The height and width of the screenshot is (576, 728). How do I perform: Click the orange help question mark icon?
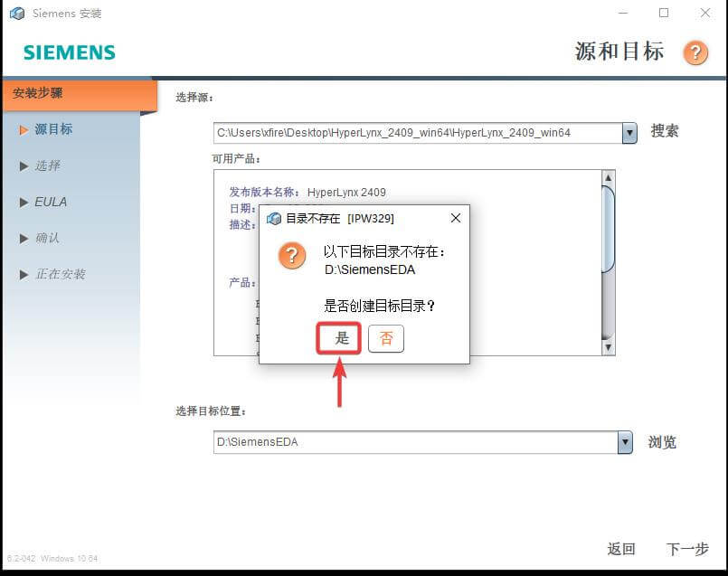pyautogui.click(x=695, y=52)
